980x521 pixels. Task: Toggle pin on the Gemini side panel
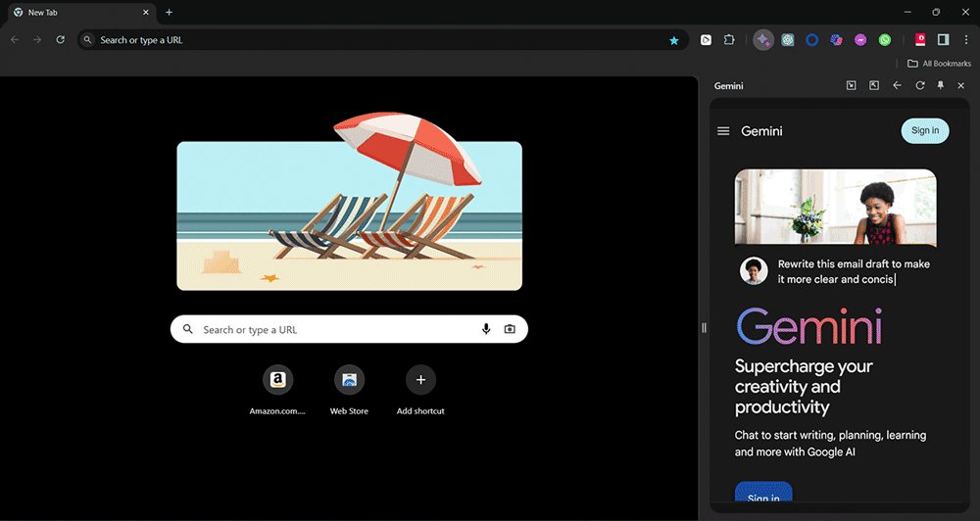coord(941,86)
